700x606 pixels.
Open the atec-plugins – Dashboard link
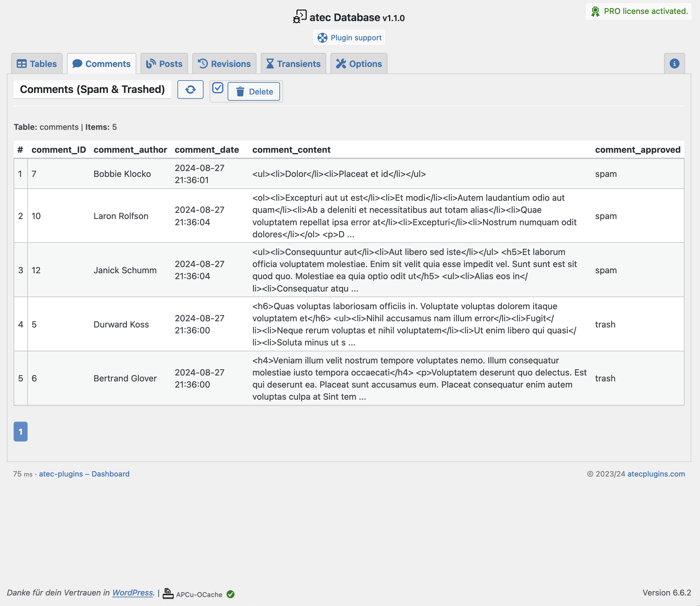click(x=84, y=474)
